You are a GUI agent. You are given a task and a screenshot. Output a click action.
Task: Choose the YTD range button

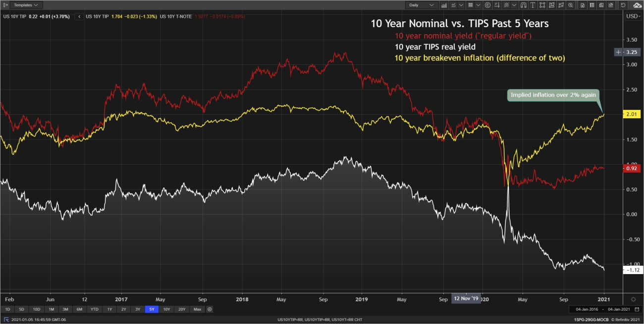94,309
